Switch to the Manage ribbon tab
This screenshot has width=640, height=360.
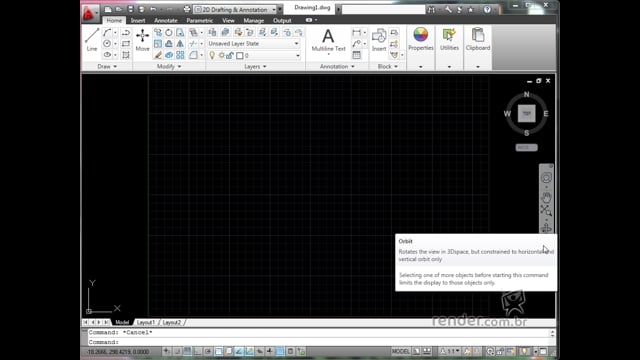253,20
